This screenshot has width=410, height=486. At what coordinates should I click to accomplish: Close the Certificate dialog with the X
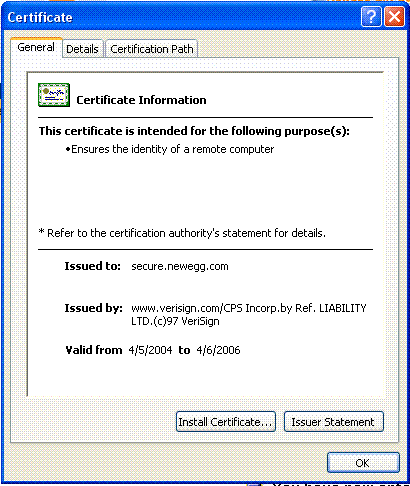(394, 16)
